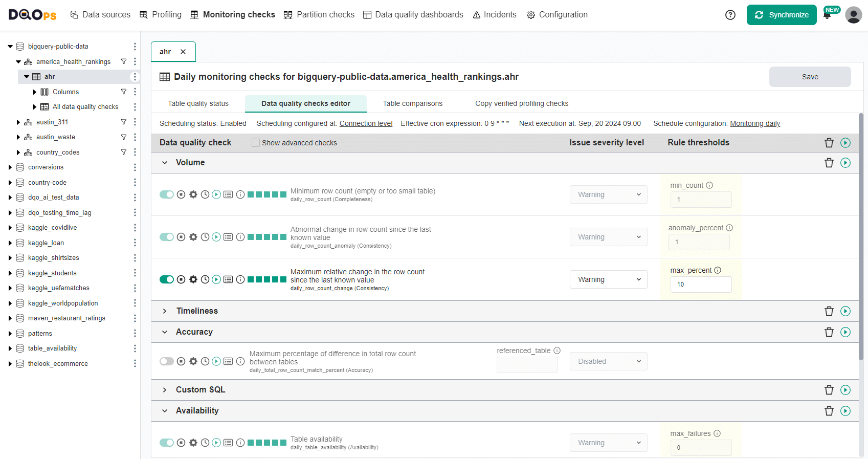Delete Accuracy category results trash icon

click(829, 332)
